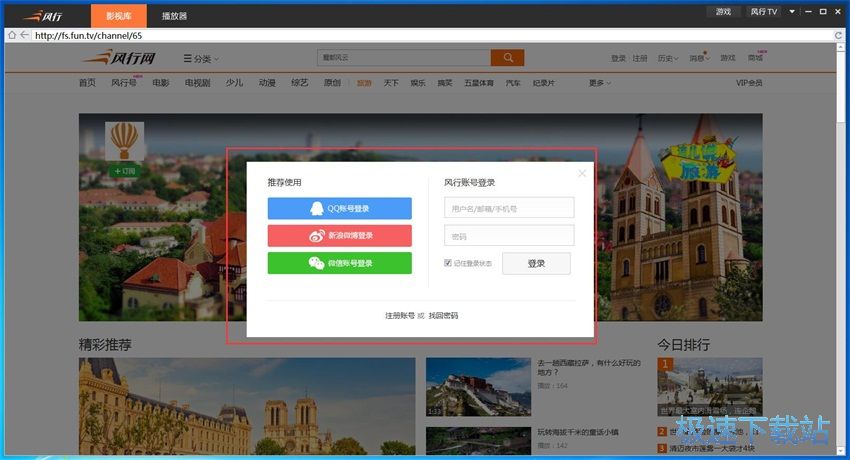The image size is (850, 460).
Task: Open the 电视剧 channel
Action: click(197, 83)
